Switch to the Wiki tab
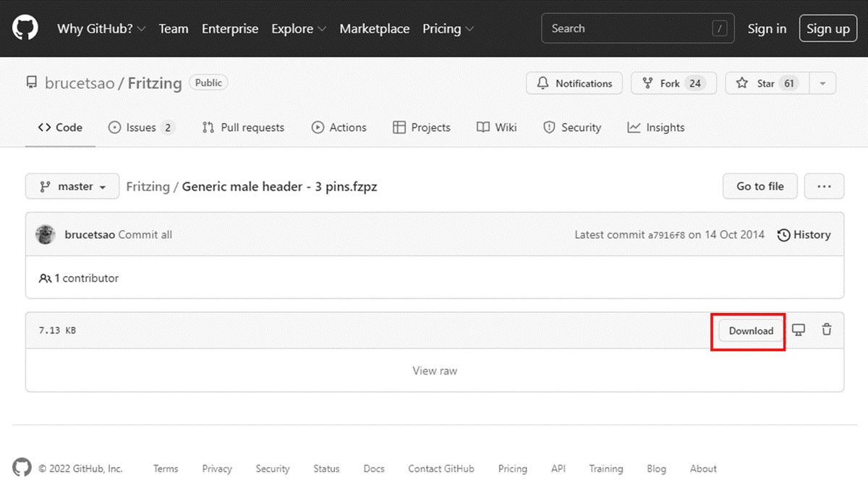 point(497,127)
